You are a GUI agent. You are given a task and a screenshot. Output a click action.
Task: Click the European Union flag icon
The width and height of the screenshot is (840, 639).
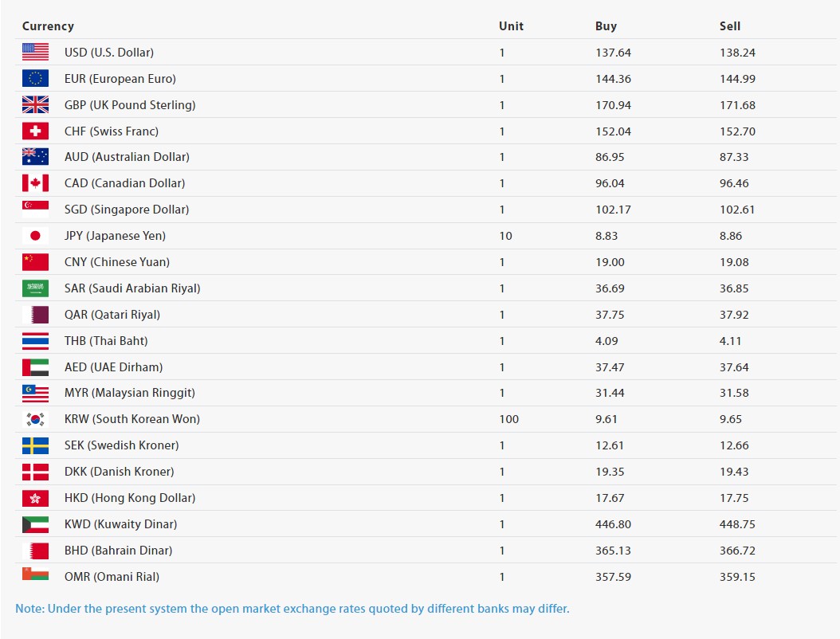(35, 79)
